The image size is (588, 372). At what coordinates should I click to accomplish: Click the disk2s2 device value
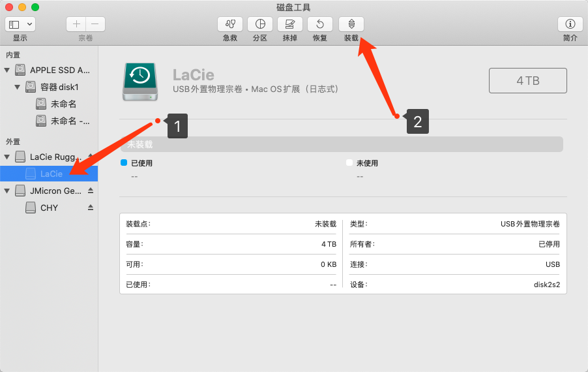coord(547,285)
